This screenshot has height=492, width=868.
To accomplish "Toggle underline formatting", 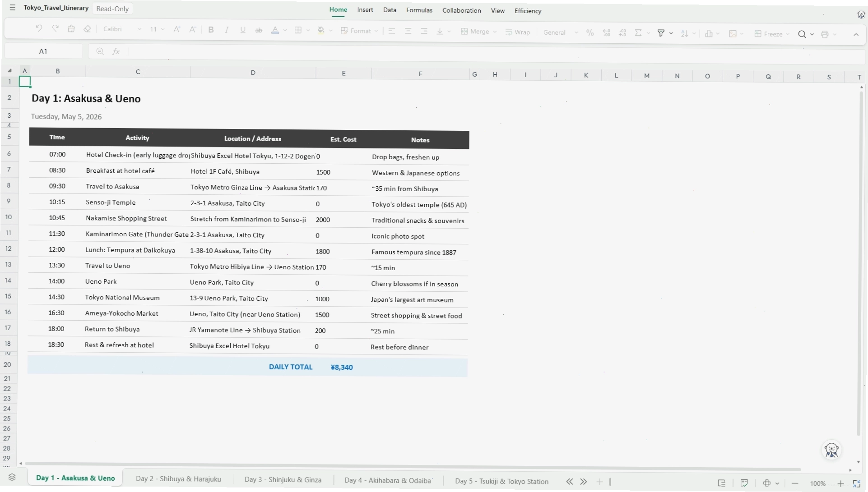I will click(x=243, y=30).
